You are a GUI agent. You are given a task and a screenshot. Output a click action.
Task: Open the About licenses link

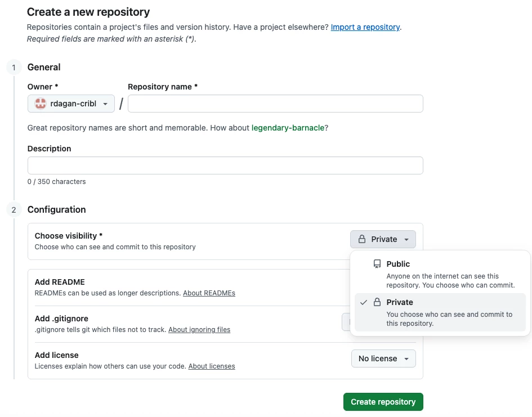point(212,366)
